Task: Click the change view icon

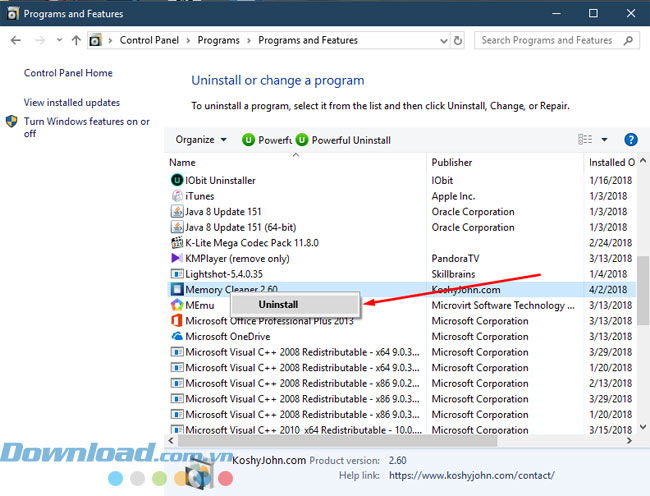Action: coord(585,140)
